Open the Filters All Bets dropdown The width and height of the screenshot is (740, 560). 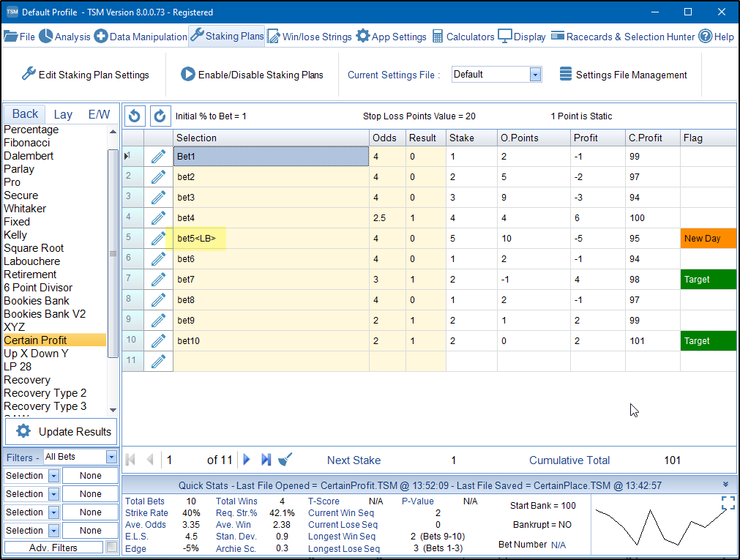(111, 458)
